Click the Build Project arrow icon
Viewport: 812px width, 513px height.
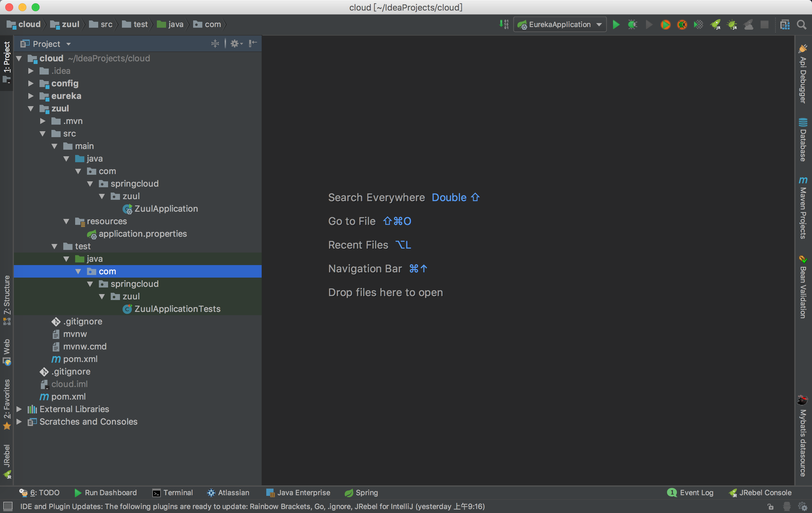[504, 25]
